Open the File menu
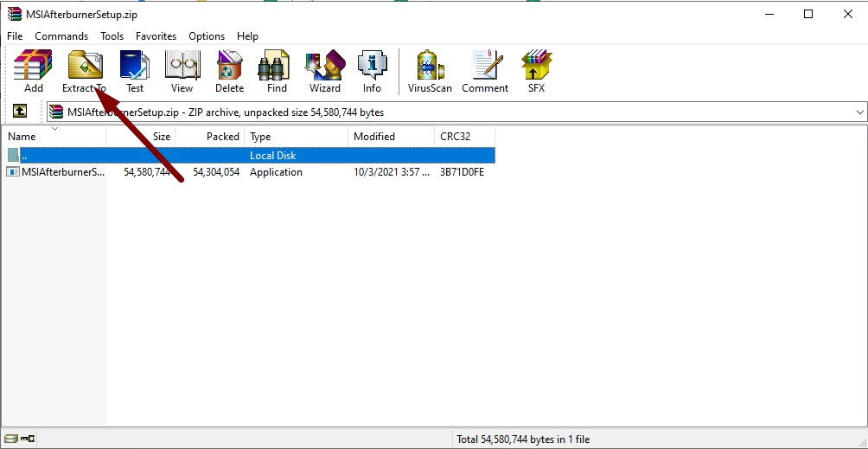 (15, 36)
